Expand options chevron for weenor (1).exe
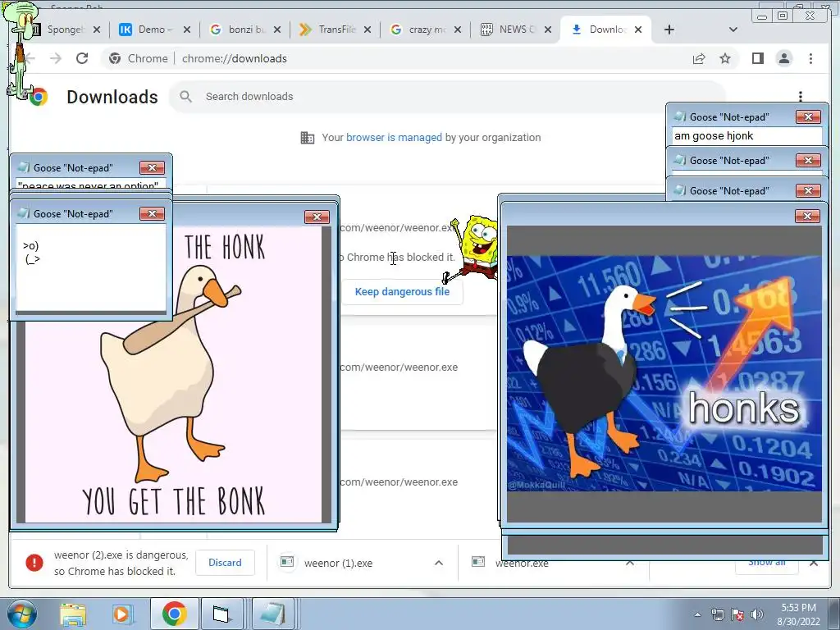 pos(439,563)
